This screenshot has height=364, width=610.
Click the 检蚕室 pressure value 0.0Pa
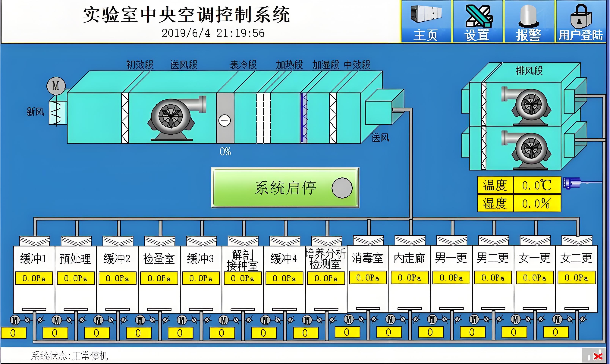point(160,278)
